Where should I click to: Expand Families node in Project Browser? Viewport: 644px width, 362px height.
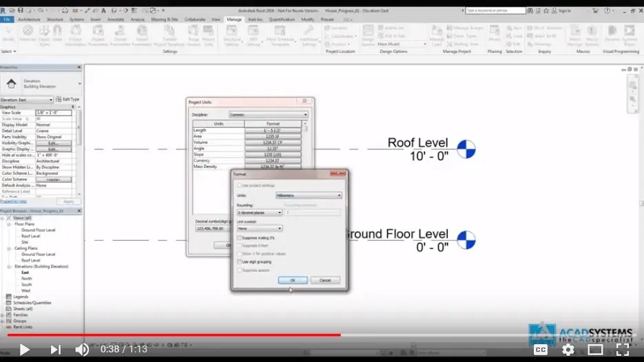coord(3,315)
